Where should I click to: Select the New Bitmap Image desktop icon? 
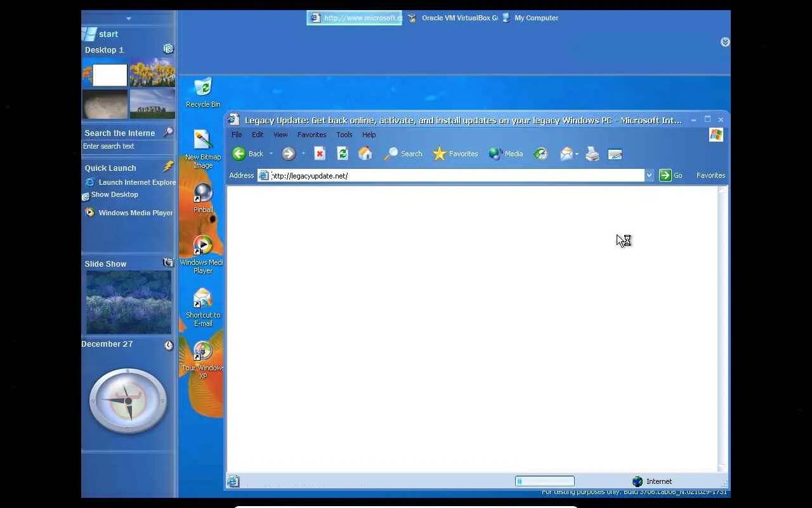click(x=203, y=149)
